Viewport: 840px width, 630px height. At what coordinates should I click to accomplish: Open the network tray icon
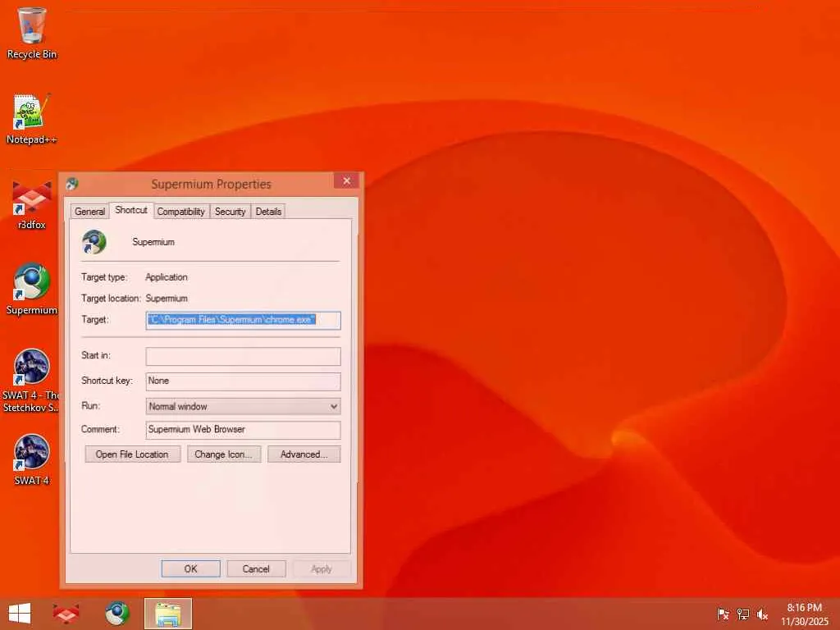(x=743, y=614)
